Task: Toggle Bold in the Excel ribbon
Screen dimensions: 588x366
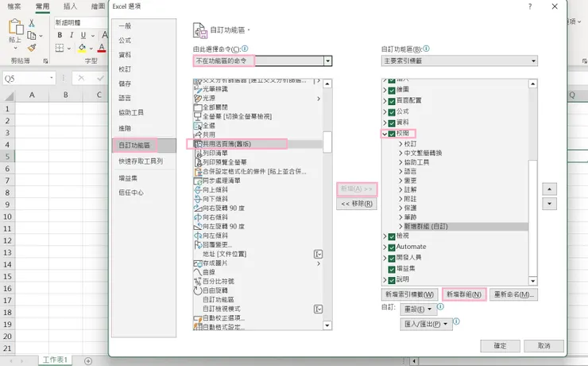Action: pos(60,35)
